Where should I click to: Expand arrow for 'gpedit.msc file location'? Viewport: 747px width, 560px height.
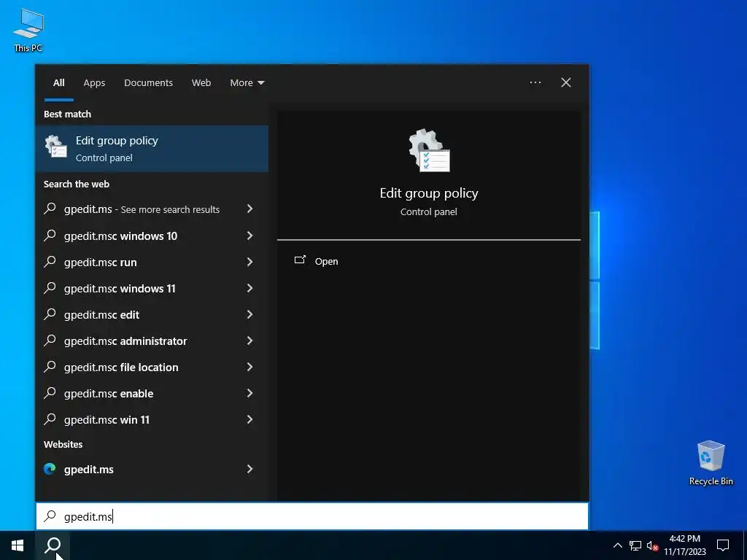[249, 366]
